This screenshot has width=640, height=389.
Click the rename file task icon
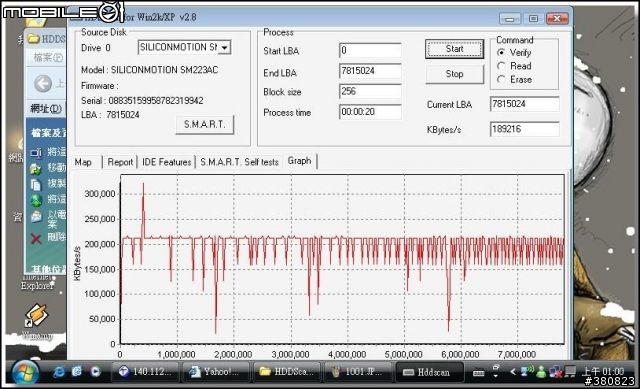coord(36,152)
